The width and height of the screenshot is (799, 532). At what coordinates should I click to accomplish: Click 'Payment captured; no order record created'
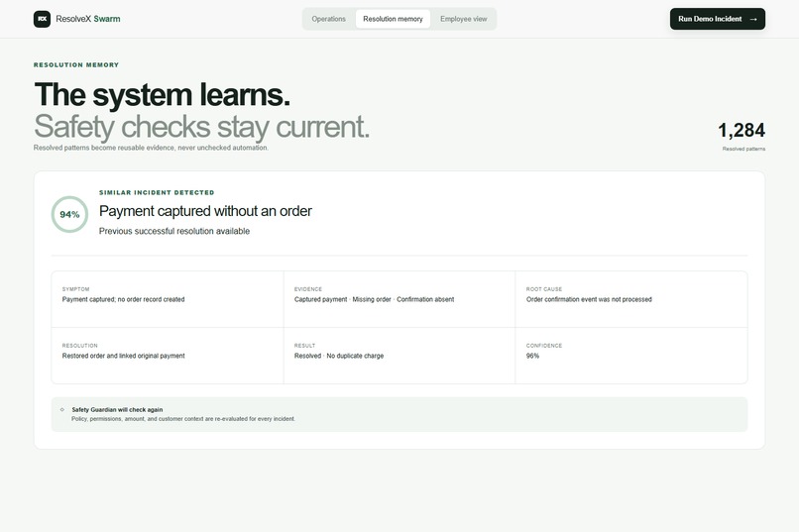(123, 299)
